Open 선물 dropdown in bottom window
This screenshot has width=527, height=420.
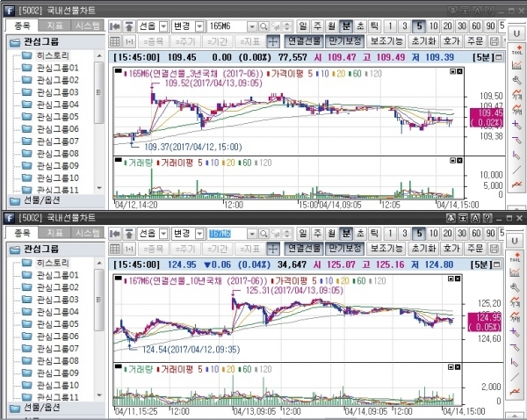pyautogui.click(x=163, y=234)
